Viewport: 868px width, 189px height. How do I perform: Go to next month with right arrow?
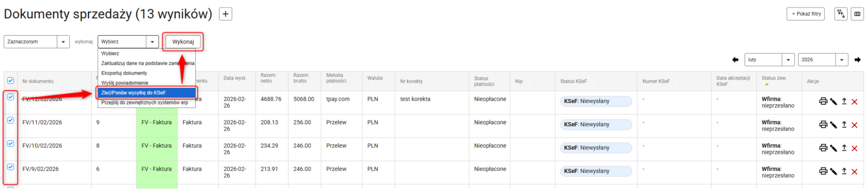pos(858,60)
